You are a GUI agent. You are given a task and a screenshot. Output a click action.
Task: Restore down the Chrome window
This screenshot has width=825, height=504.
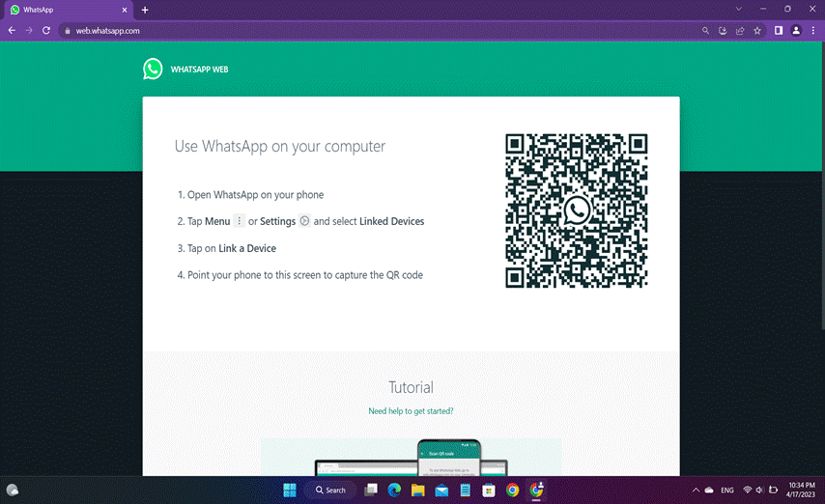coord(787,9)
